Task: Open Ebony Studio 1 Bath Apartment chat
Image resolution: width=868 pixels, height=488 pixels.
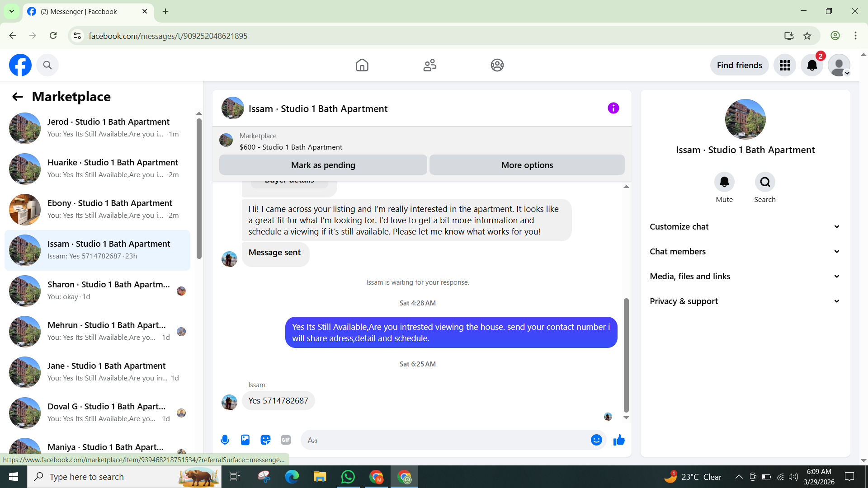Action: coord(97,209)
